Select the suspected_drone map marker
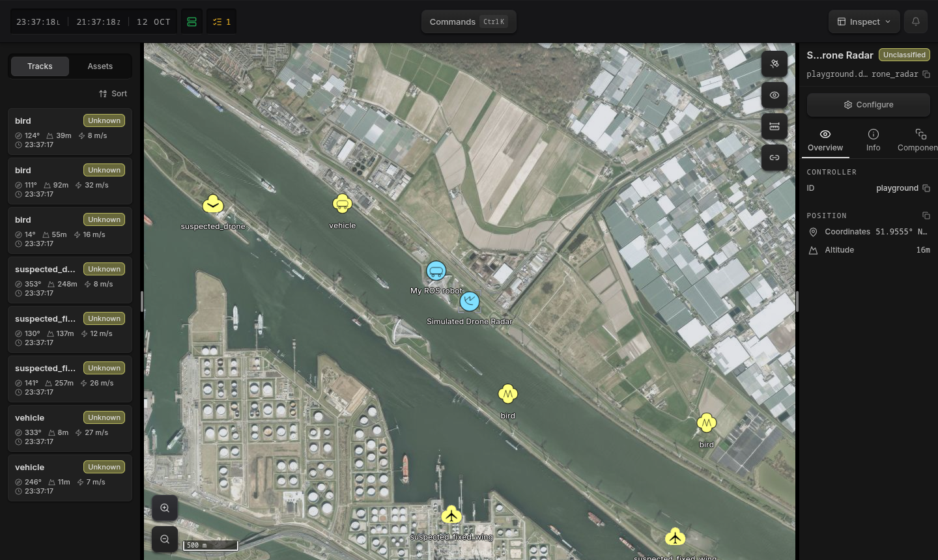Viewport: 938px width, 560px height. pyautogui.click(x=213, y=204)
